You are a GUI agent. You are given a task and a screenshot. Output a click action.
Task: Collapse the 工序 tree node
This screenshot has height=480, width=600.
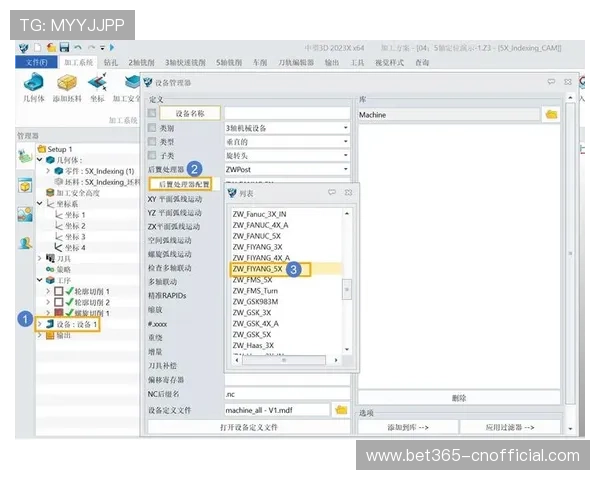[x=40, y=280]
